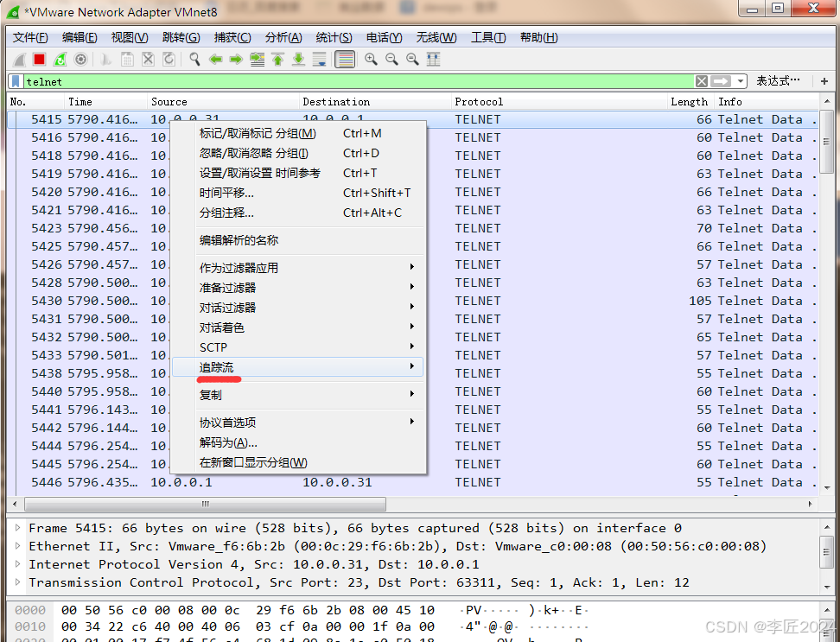Image resolution: width=840 pixels, height=642 pixels.
Task: Click the open capture file icon
Action: click(x=106, y=60)
